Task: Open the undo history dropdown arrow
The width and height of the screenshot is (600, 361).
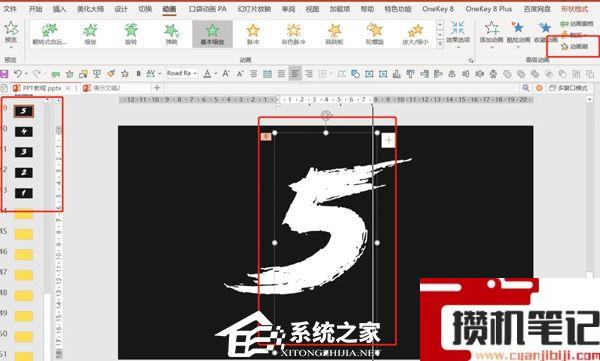Action: [x=26, y=74]
